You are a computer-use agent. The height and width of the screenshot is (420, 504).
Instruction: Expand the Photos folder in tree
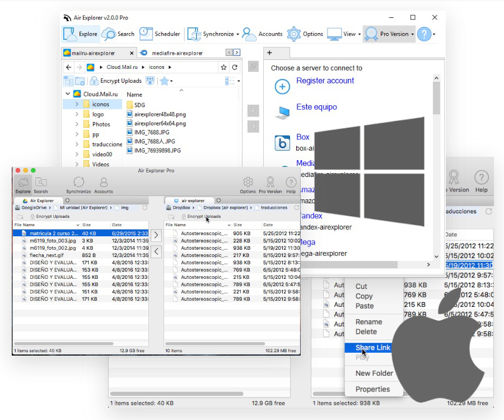77,124
